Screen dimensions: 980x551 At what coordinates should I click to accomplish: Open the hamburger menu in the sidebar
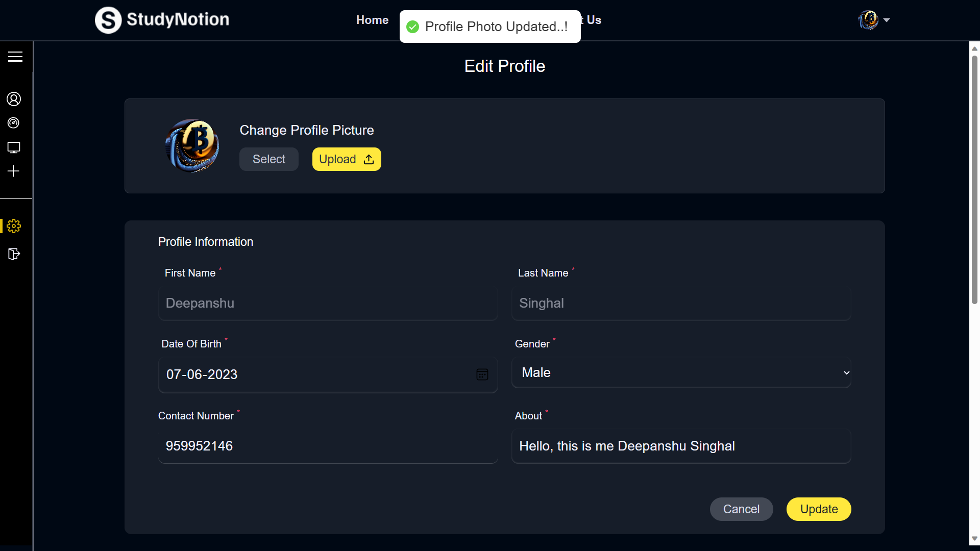tap(15, 57)
